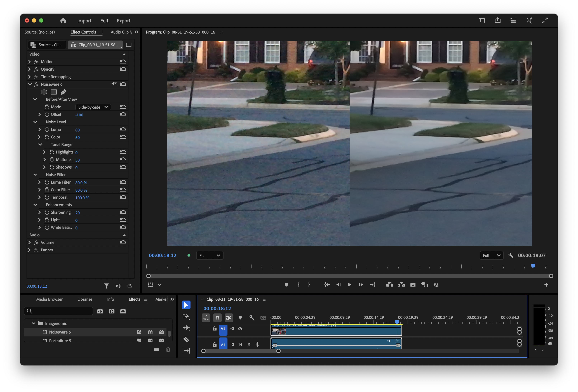Image resolution: width=578 pixels, height=392 pixels.
Task: Click the Export Frame camera icon
Action: click(413, 285)
